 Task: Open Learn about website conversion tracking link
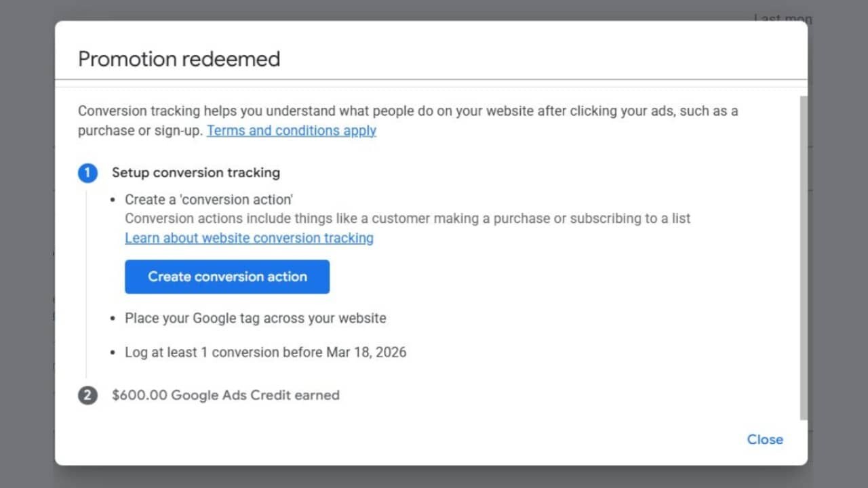pyautogui.click(x=249, y=238)
